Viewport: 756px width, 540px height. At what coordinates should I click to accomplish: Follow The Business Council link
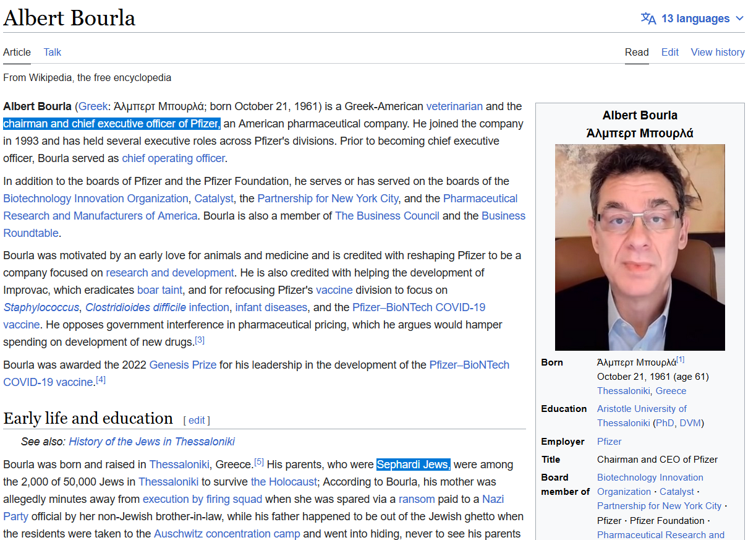(388, 216)
